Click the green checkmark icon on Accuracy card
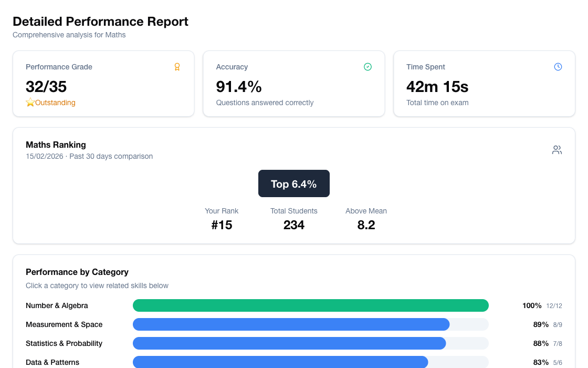 tap(367, 67)
